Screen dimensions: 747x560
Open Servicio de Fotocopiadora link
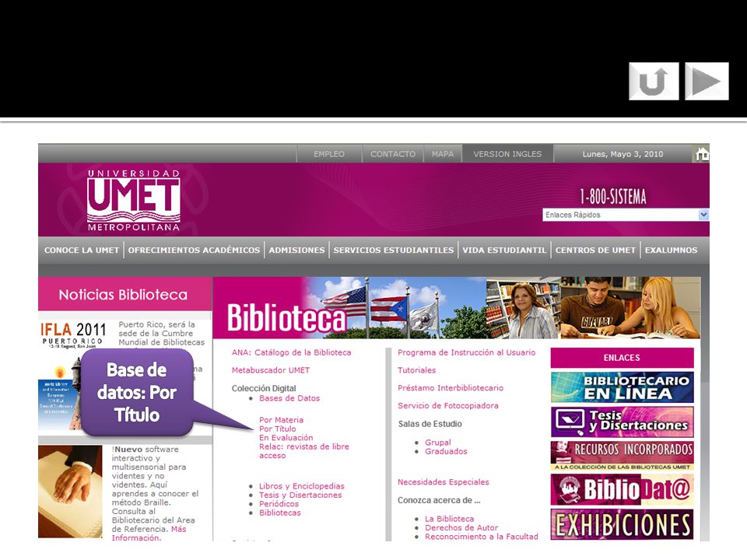pyautogui.click(x=448, y=406)
